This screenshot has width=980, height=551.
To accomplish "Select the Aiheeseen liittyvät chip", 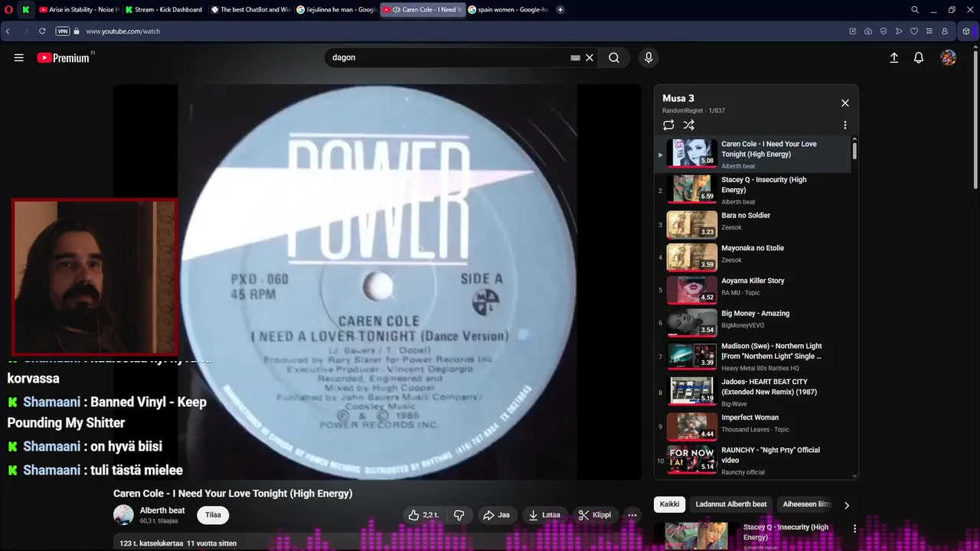I will [x=806, y=504].
